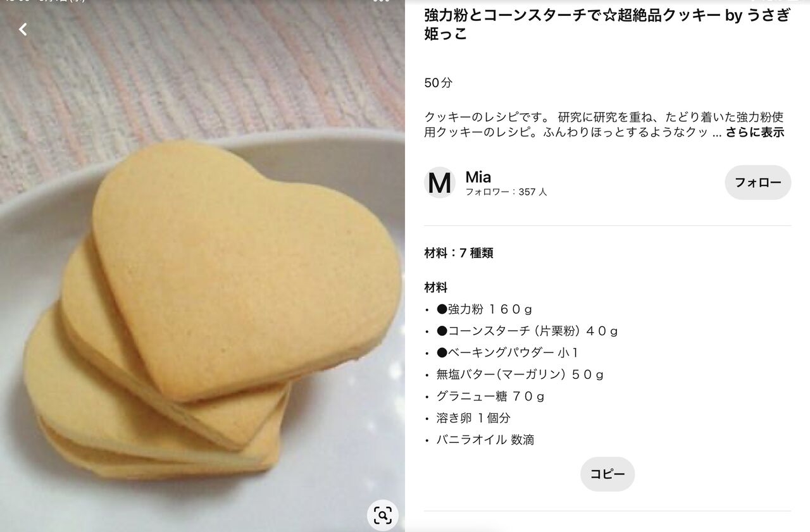Viewport: 810px width, 532px height.
Task: Select the recipe title text
Action: (607, 25)
